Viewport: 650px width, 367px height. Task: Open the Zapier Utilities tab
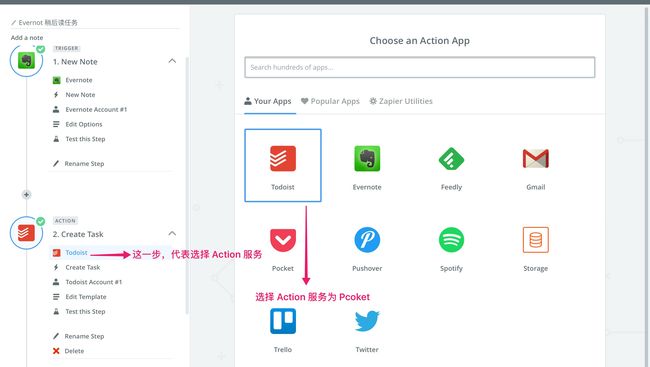[401, 101]
